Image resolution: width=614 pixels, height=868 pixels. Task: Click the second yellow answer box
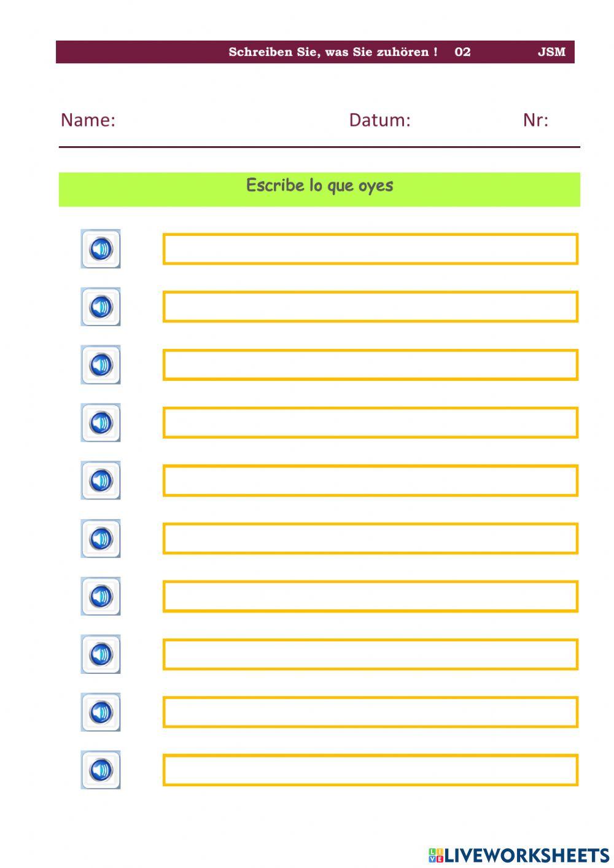click(370, 307)
